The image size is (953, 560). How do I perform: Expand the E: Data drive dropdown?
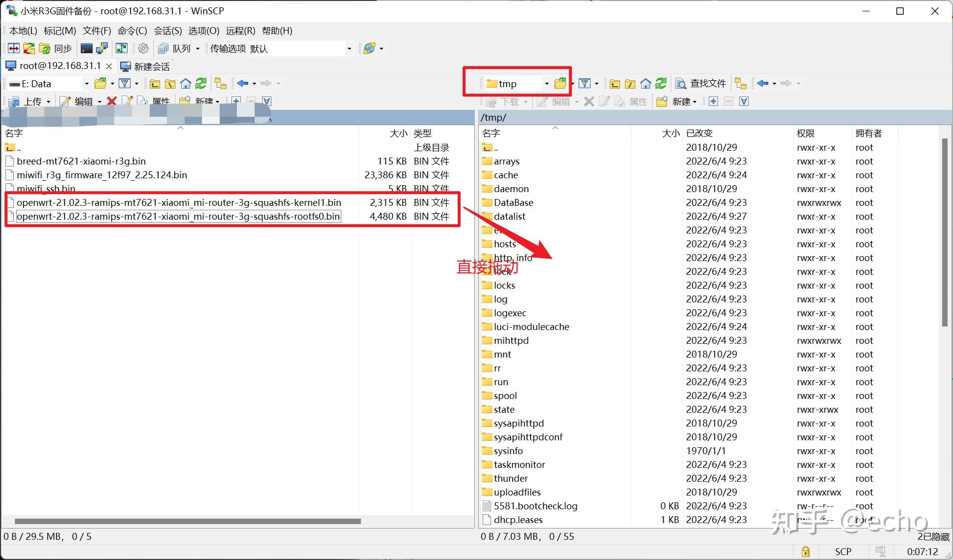click(87, 84)
